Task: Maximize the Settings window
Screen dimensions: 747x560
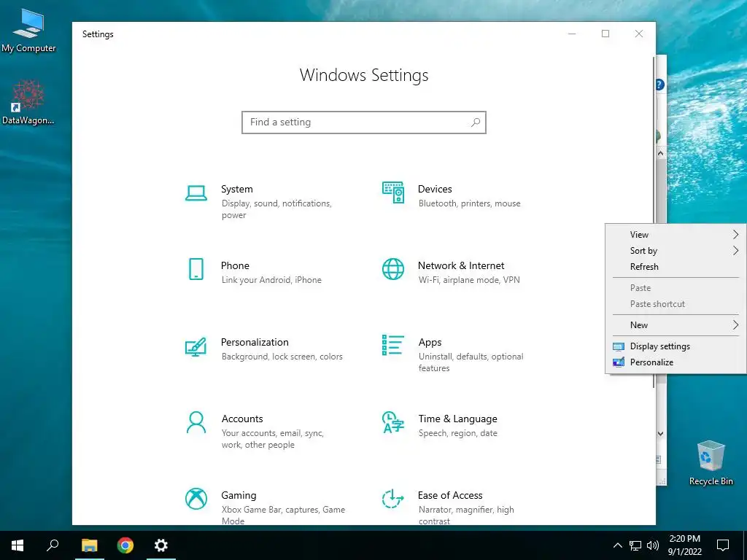Action: tap(605, 34)
